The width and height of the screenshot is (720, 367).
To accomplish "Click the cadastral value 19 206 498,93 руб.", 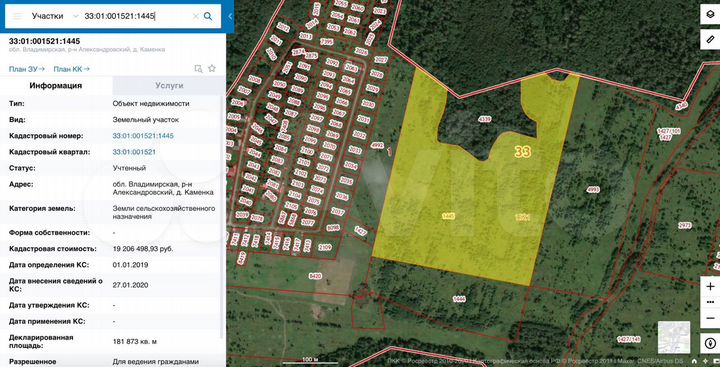I will (143, 248).
